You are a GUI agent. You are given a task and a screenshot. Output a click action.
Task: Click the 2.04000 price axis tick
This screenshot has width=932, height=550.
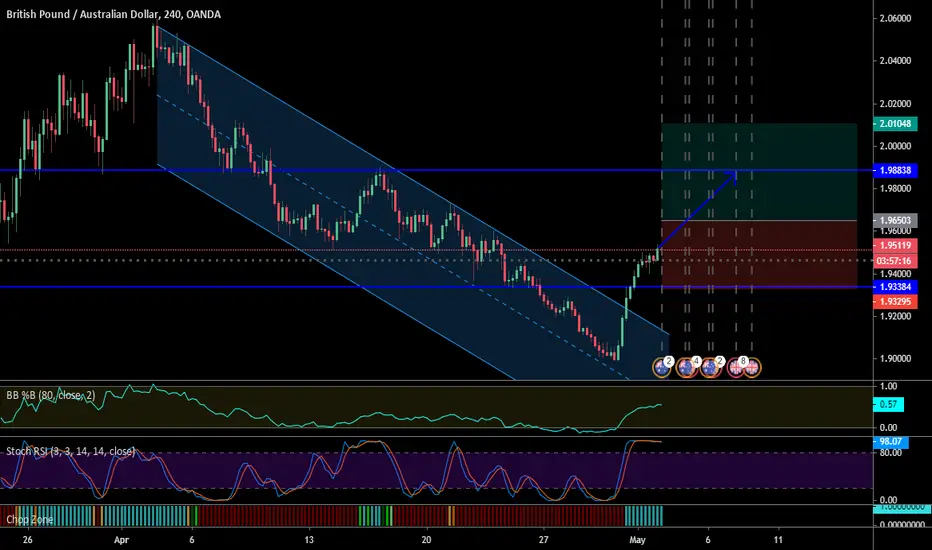coord(895,61)
